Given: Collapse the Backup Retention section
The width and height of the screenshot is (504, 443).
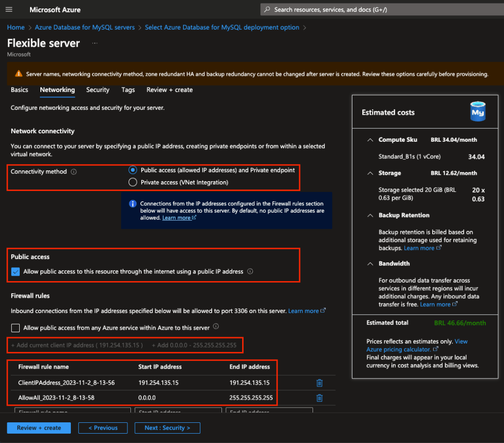Looking at the screenshot, I should tap(370, 216).
